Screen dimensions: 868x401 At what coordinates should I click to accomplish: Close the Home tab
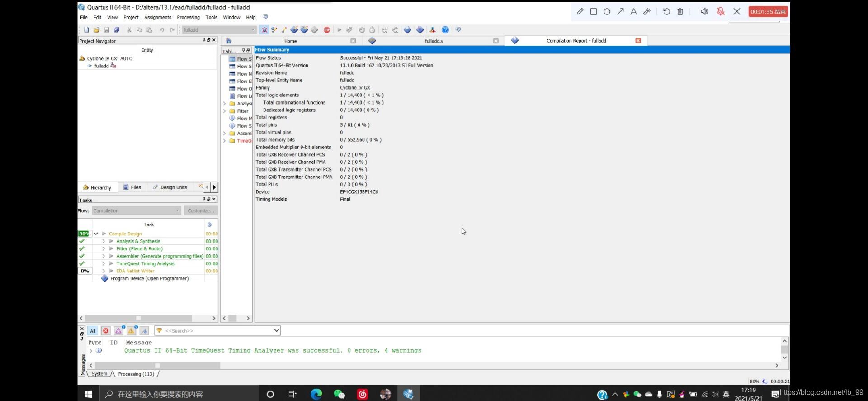pos(353,41)
